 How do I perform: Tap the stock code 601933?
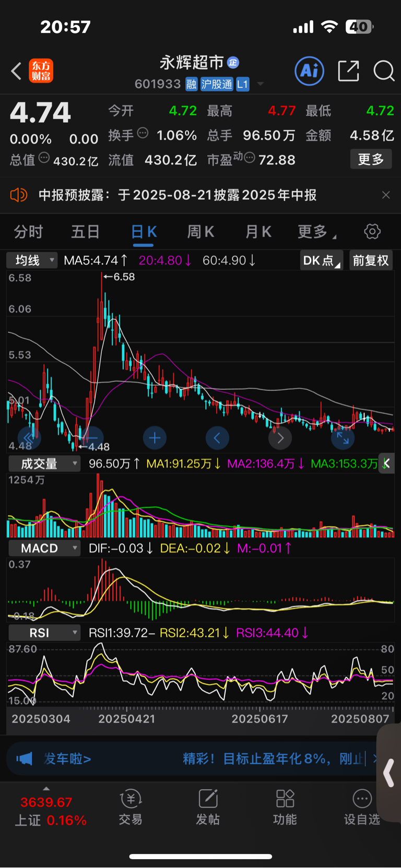(158, 84)
